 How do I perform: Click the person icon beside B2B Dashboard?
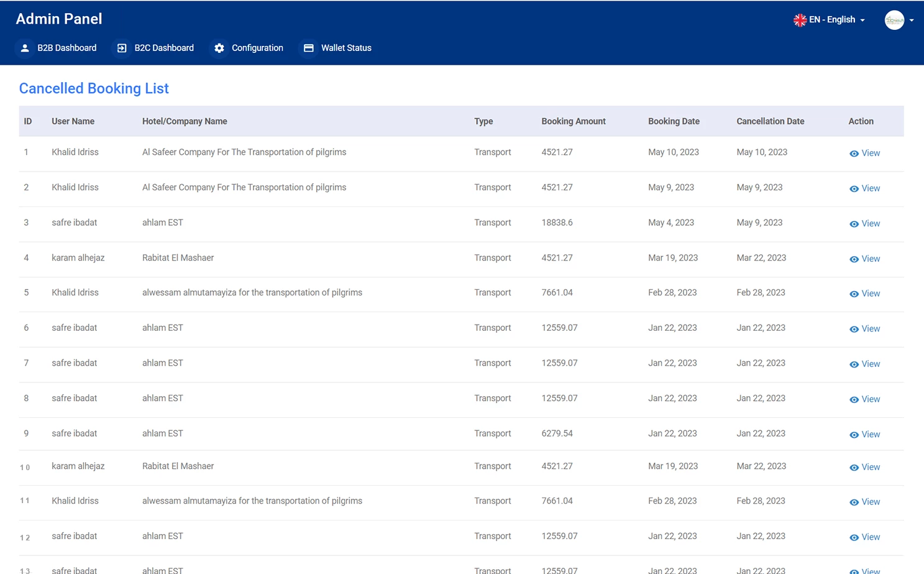pyautogui.click(x=25, y=48)
